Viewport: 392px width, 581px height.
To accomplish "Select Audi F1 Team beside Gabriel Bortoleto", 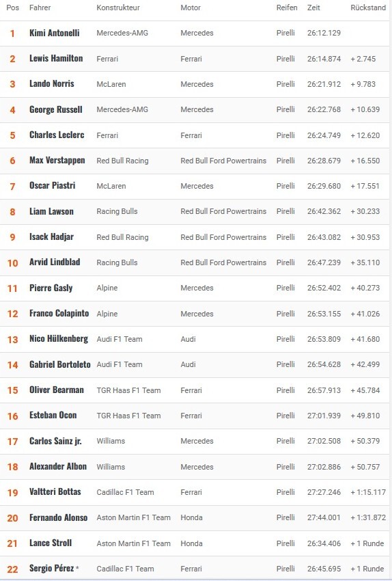I will tap(120, 364).
